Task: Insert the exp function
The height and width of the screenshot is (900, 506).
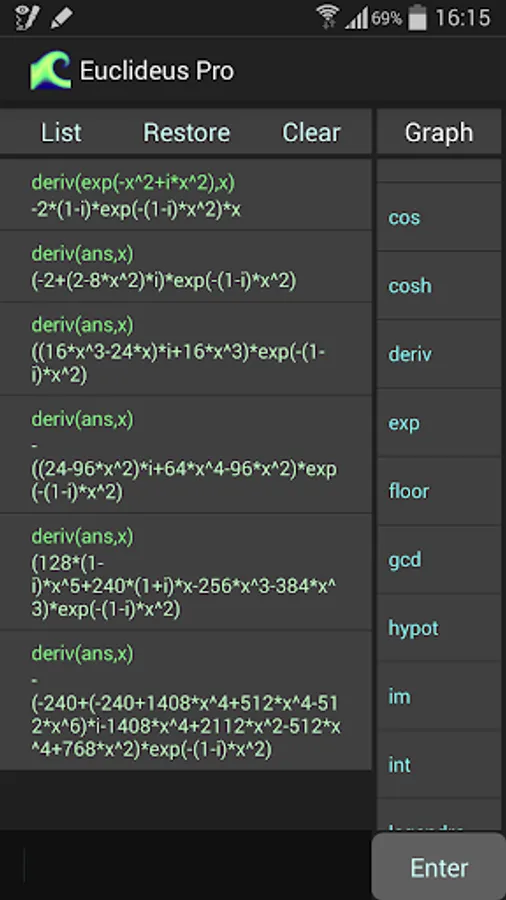Action: (439, 422)
